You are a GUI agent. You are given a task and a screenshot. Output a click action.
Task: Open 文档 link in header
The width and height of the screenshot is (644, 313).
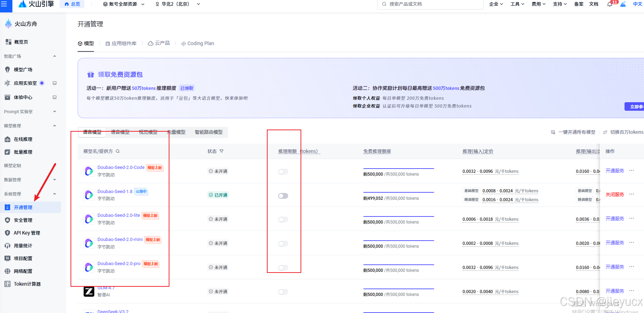pos(594,4)
